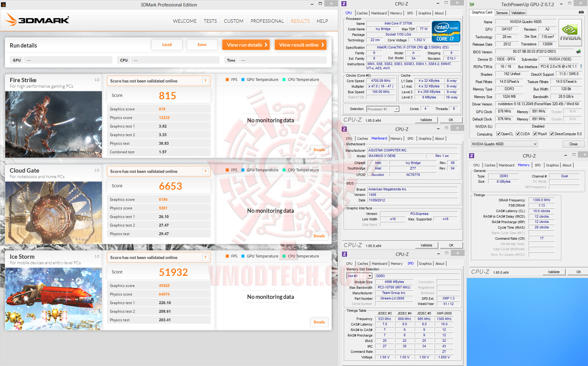The width and height of the screenshot is (588, 366).
Task: Toggle the CUDA checkbox in GPU-Z
Action: [x=518, y=134]
